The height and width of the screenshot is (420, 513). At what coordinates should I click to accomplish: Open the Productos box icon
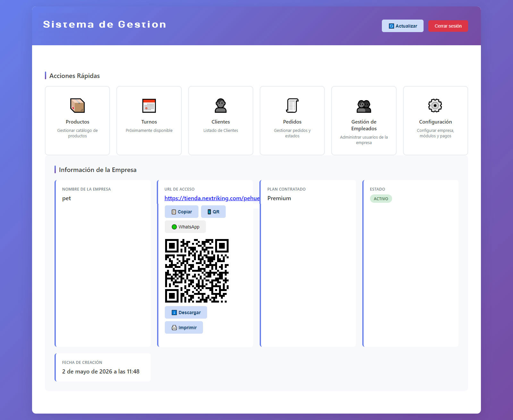[x=77, y=106]
